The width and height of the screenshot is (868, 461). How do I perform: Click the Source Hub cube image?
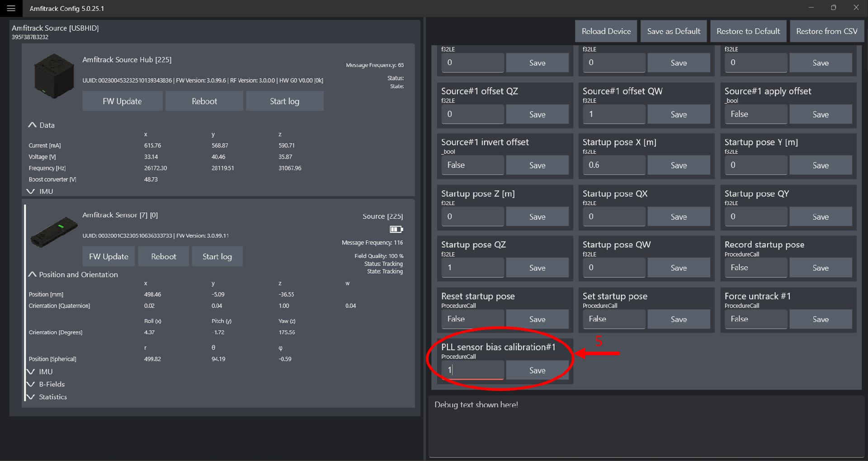[x=54, y=76]
